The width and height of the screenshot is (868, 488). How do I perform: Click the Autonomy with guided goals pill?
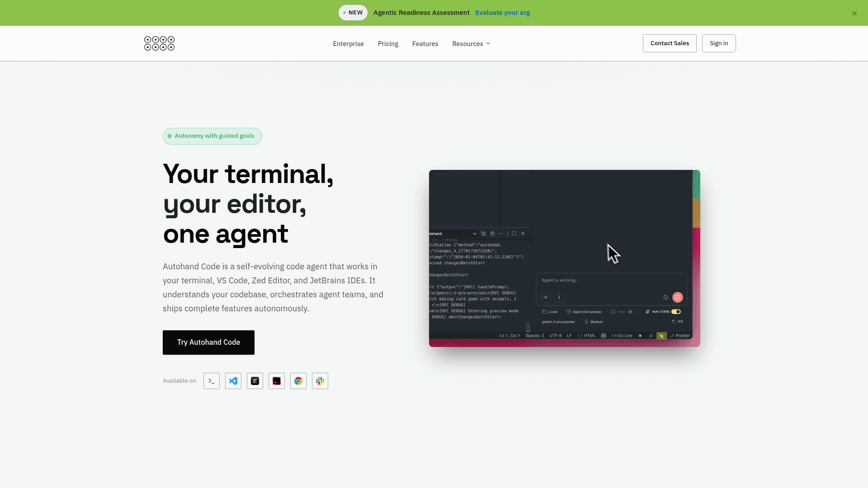coord(212,136)
